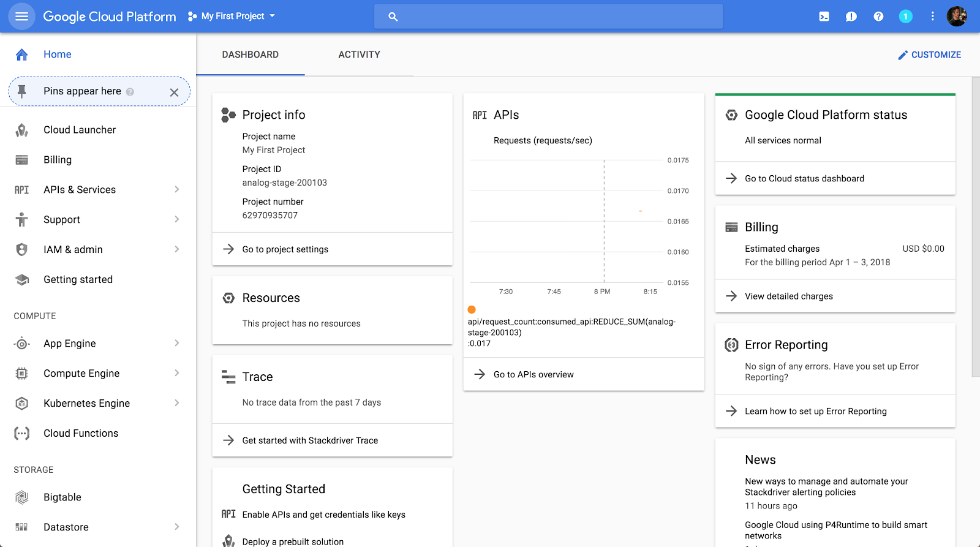Open the My First Project selector dropdown
This screenshot has height=547, width=980.
[232, 17]
